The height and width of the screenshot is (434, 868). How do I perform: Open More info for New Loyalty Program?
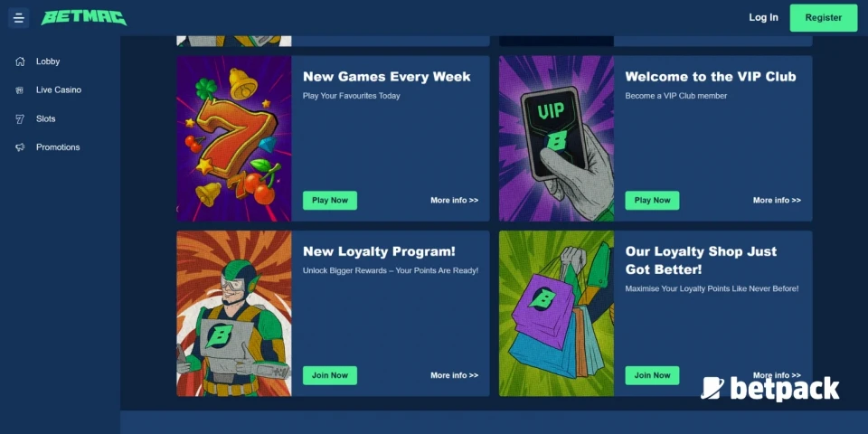click(x=455, y=375)
